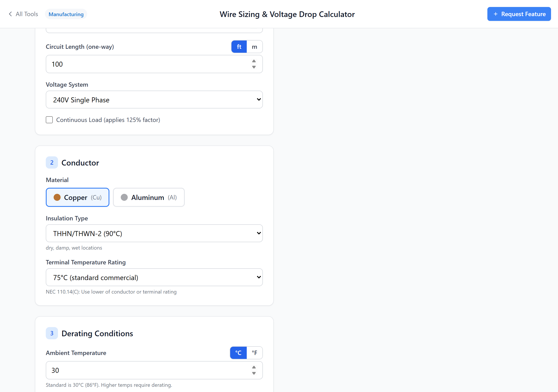The height and width of the screenshot is (392, 558).
Task: Click the Manufacturing category badge
Action: (66, 14)
